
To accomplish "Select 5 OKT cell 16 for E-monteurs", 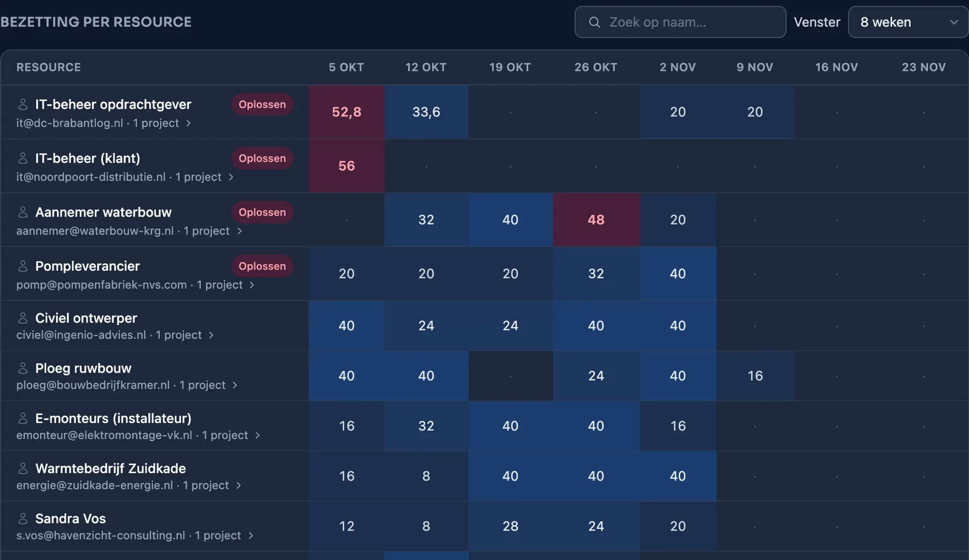I will coord(347,426).
